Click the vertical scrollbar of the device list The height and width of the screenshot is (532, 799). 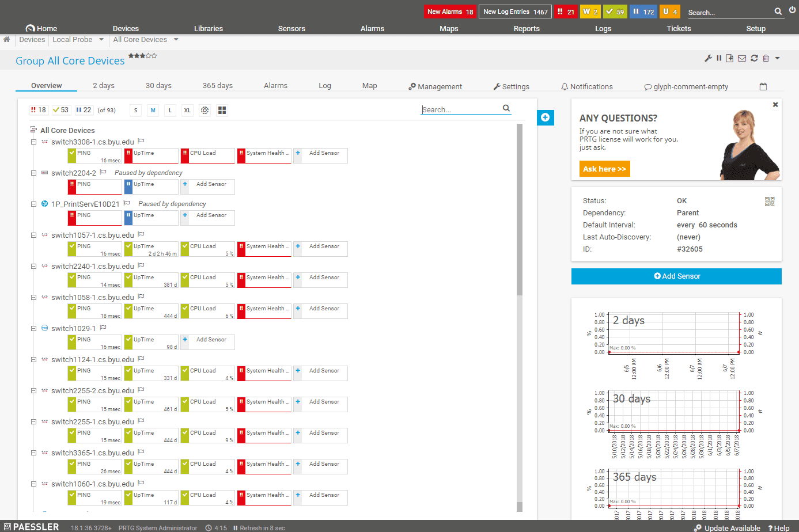[x=520, y=210]
